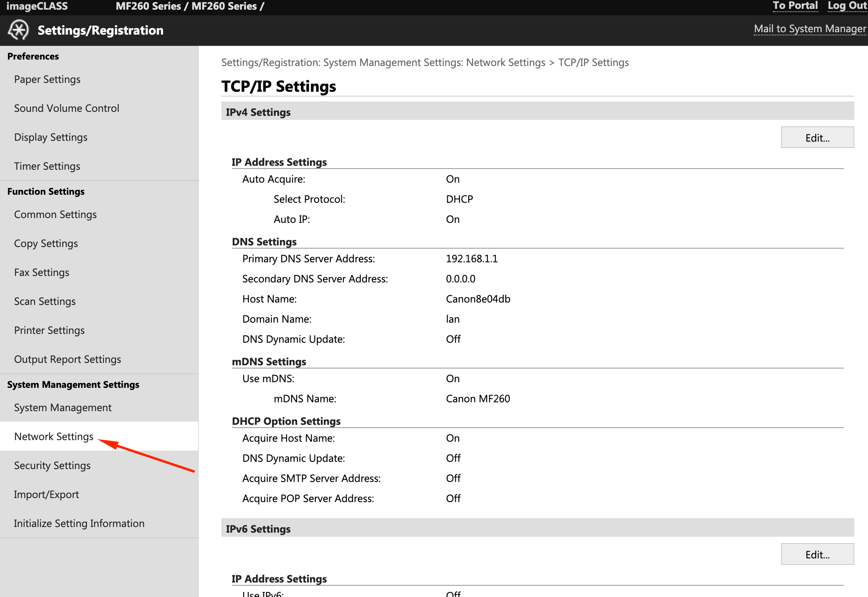This screenshot has height=597, width=868.
Task: Open Paper Settings in sidebar
Action: click(47, 79)
